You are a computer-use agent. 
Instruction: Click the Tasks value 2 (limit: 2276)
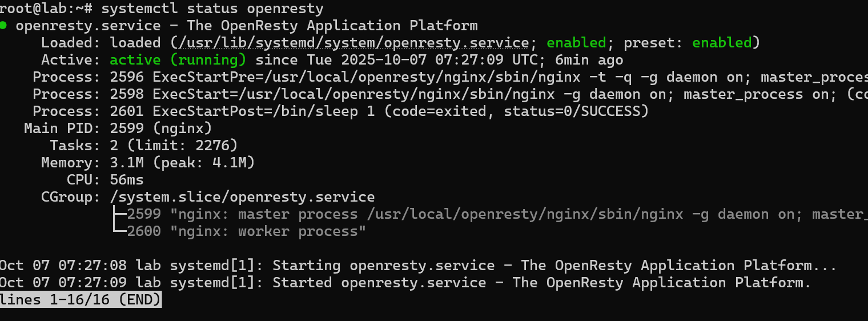[174, 146]
